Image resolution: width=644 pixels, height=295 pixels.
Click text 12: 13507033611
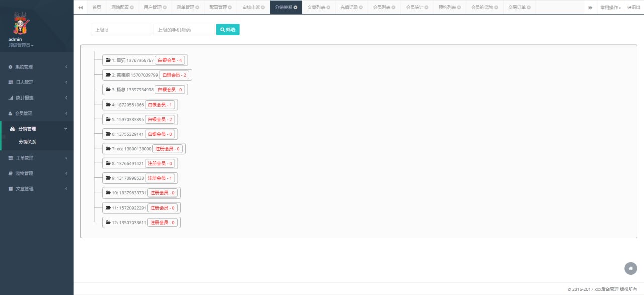click(x=129, y=222)
